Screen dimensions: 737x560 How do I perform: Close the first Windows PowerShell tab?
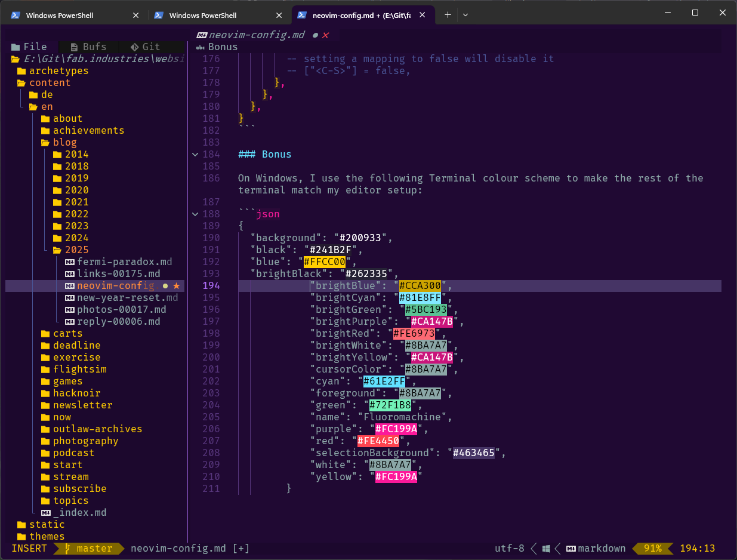[x=135, y=16]
